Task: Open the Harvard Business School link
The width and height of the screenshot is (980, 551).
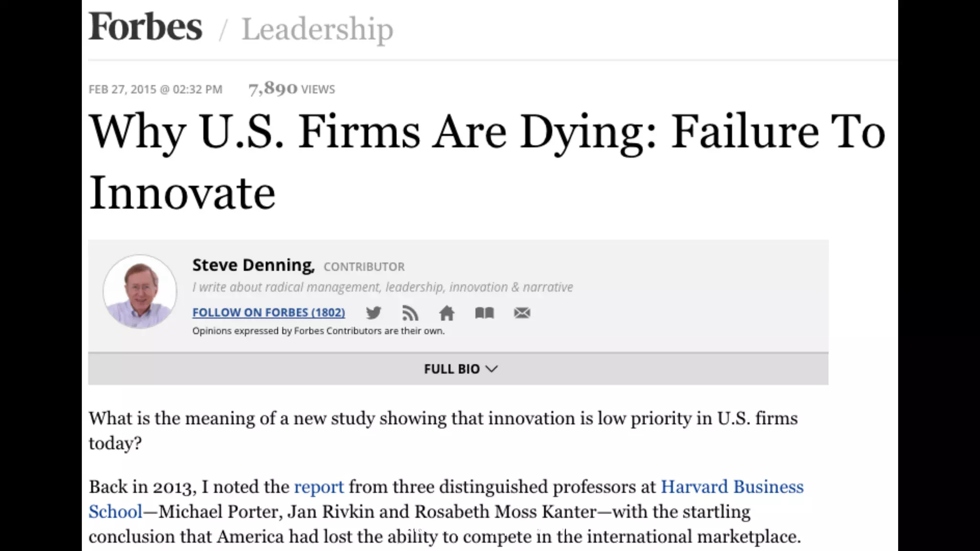Action: click(732, 487)
